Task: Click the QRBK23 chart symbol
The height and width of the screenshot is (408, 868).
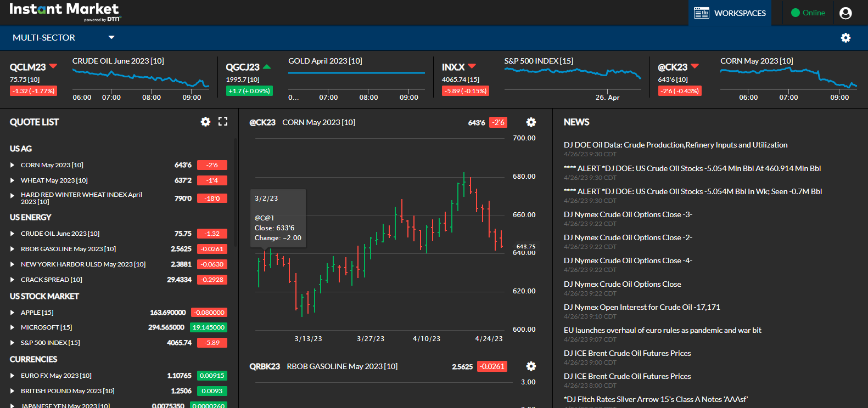Action: click(x=265, y=366)
